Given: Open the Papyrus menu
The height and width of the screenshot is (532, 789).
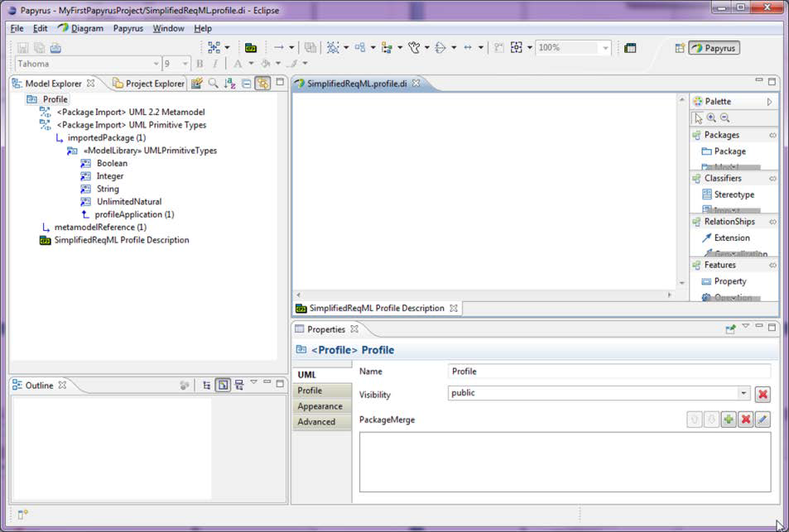Looking at the screenshot, I should [x=127, y=29].
